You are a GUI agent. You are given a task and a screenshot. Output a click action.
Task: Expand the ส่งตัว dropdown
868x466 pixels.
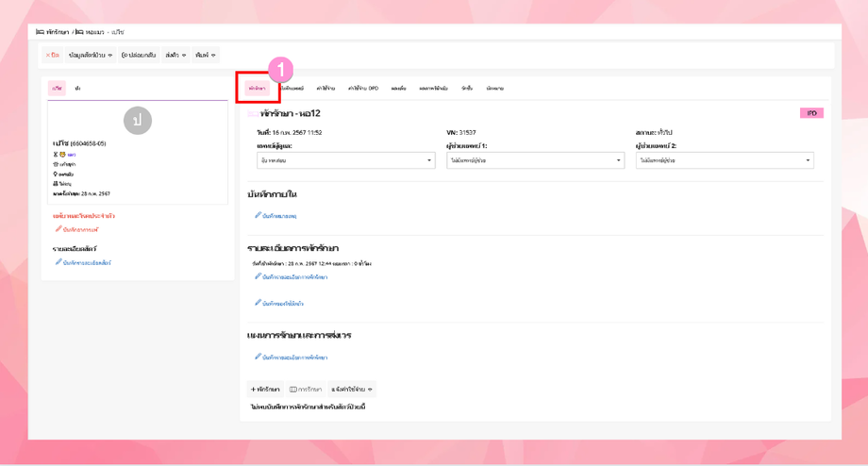click(175, 56)
